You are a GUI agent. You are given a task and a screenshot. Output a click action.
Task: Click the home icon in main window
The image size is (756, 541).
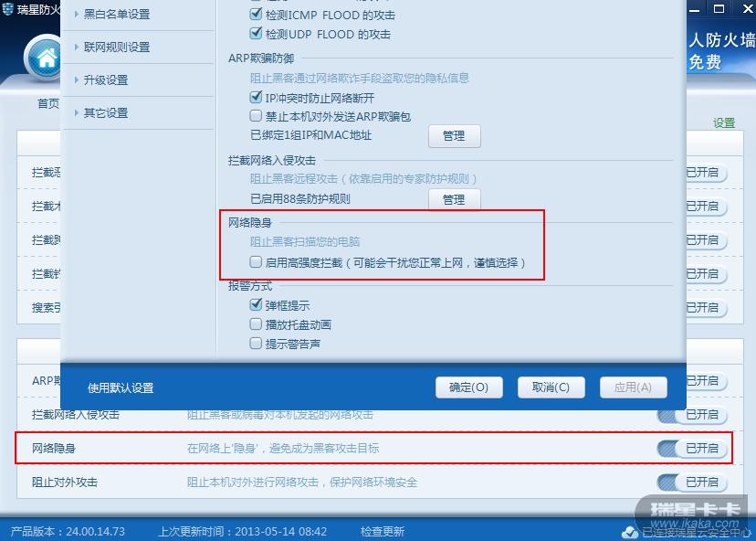pos(45,58)
